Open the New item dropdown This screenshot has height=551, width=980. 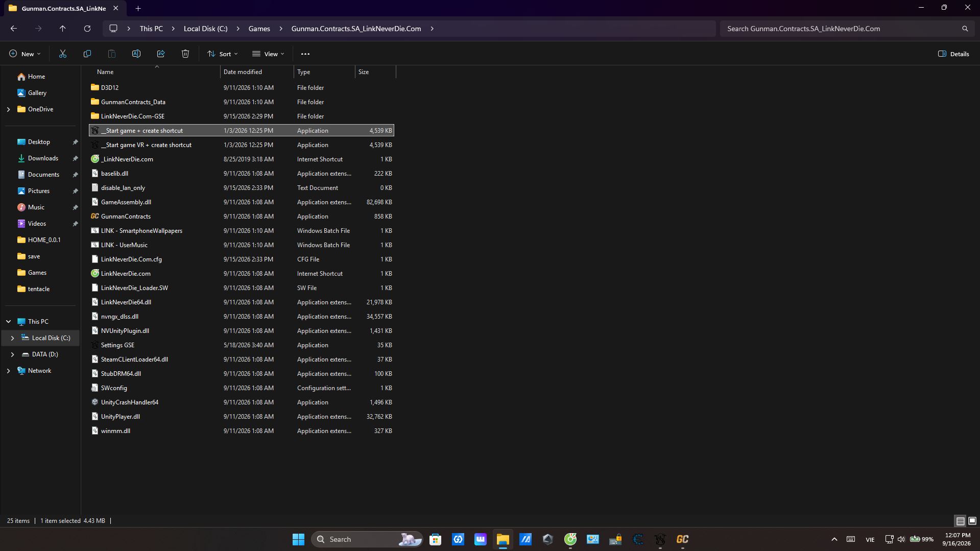25,54
